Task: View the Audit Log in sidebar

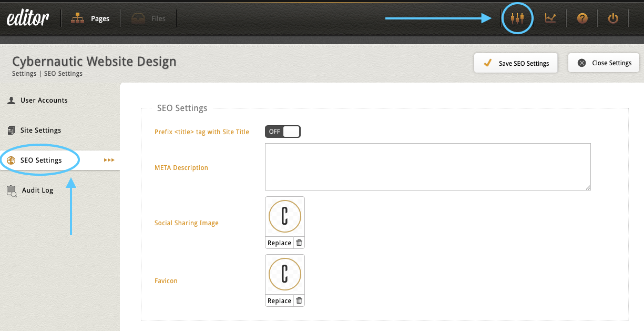Action: [x=37, y=190]
